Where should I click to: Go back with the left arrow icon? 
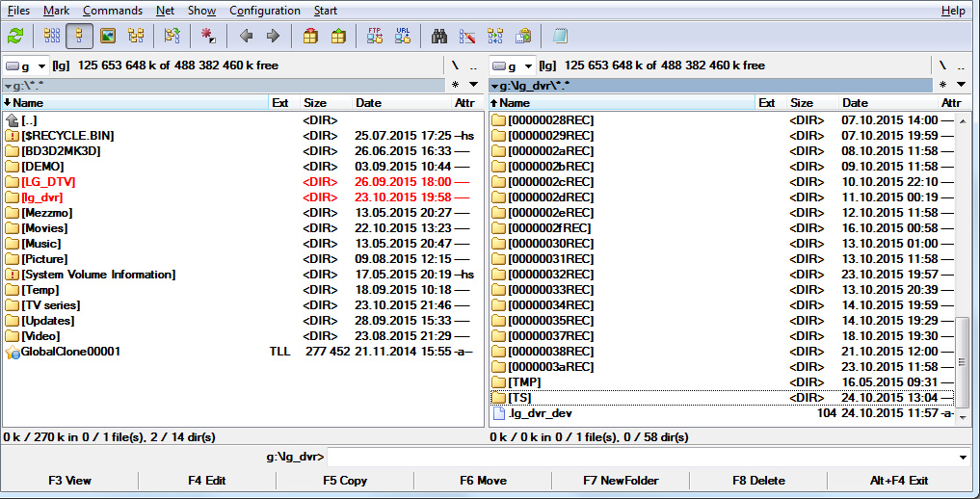click(x=246, y=37)
